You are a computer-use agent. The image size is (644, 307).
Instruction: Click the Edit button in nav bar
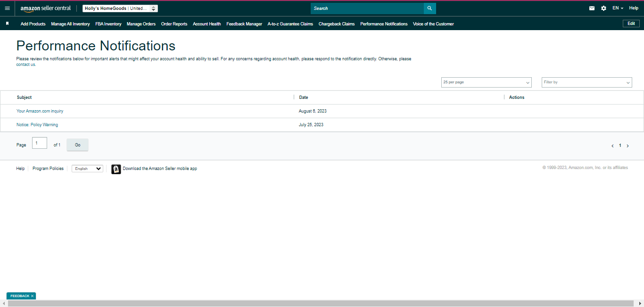pyautogui.click(x=631, y=24)
